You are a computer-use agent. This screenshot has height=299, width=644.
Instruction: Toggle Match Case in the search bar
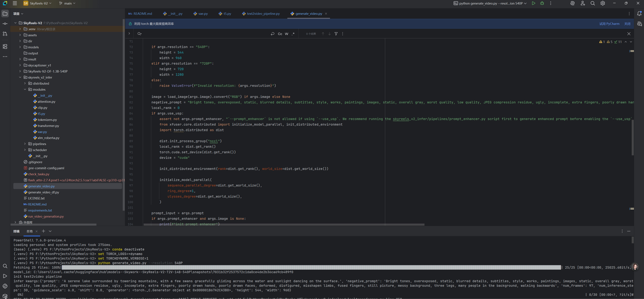280,34
